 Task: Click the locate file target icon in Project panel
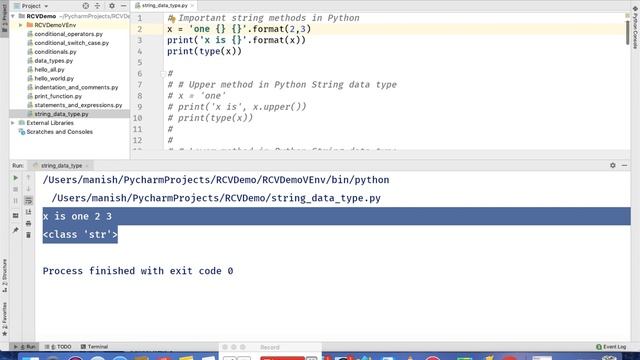[x=86, y=6]
